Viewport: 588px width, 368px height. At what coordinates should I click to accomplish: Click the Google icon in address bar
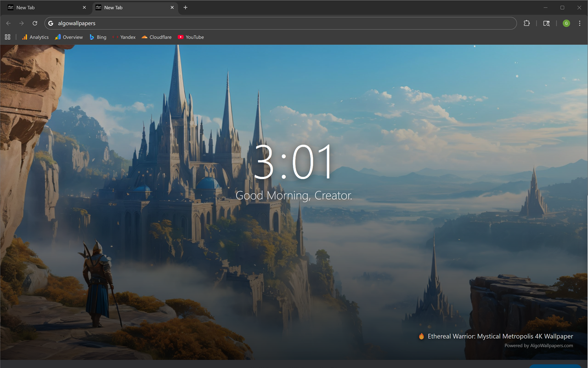(x=51, y=23)
